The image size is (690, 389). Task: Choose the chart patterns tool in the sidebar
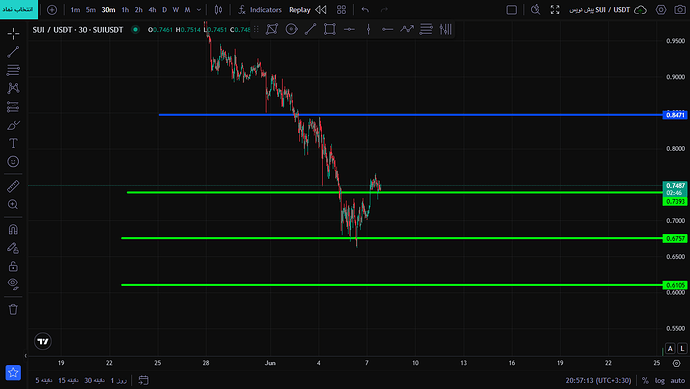click(x=13, y=88)
